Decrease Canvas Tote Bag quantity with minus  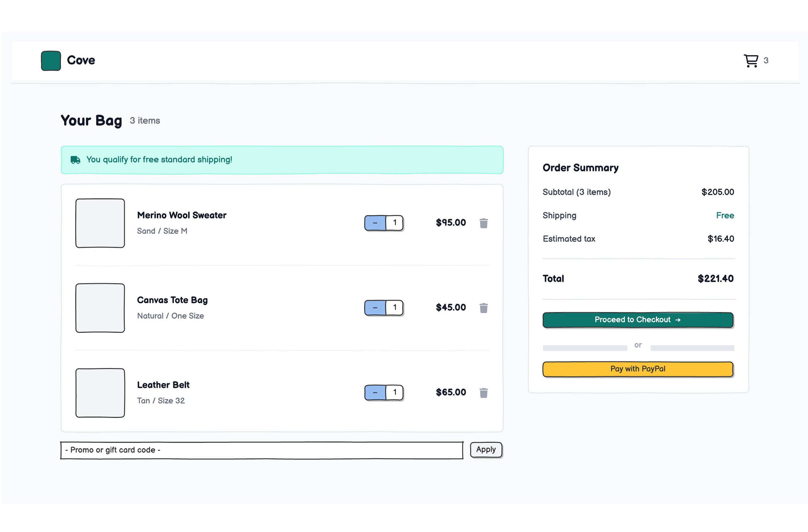tap(375, 308)
